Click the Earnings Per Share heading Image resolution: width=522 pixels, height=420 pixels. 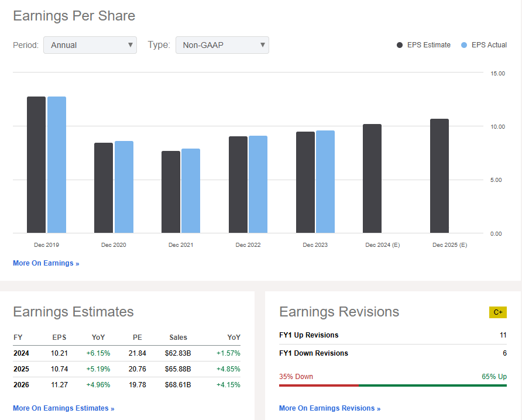pyautogui.click(x=74, y=16)
